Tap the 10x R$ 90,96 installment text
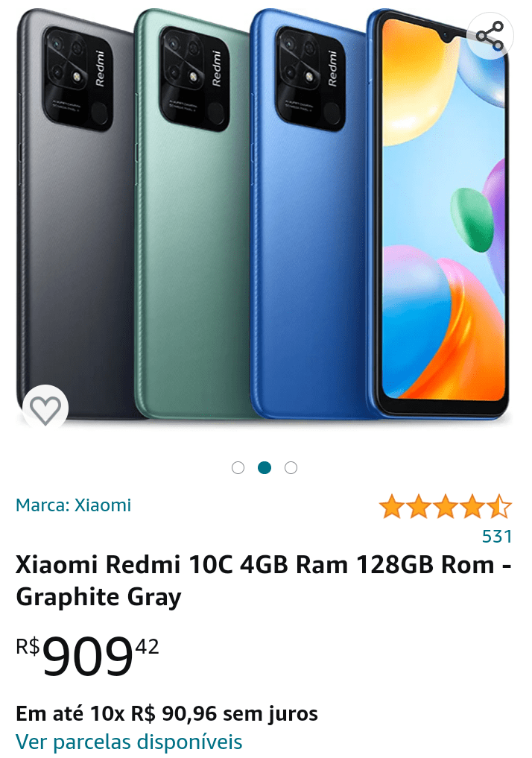 click(167, 713)
